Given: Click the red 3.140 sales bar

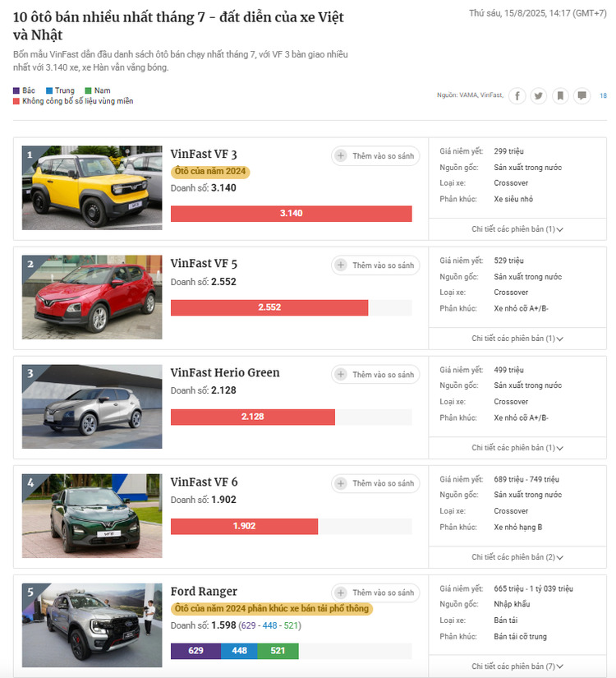Looking at the screenshot, I should [x=292, y=214].
